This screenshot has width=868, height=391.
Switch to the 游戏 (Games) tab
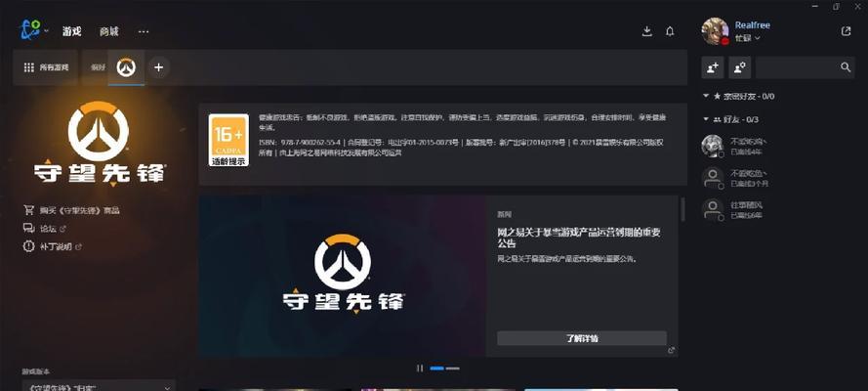click(x=71, y=31)
